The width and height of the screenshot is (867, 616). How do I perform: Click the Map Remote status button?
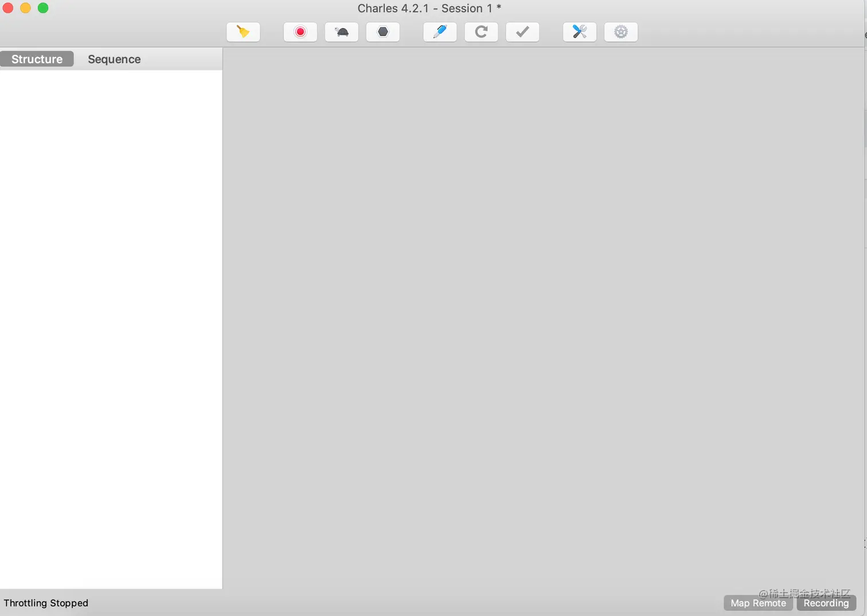pyautogui.click(x=758, y=603)
